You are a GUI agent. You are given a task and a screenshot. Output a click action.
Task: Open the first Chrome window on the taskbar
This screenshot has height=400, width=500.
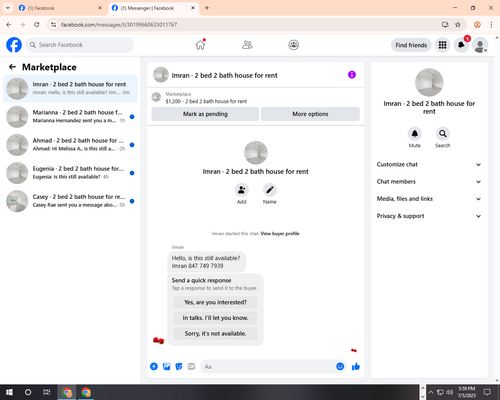click(67, 392)
